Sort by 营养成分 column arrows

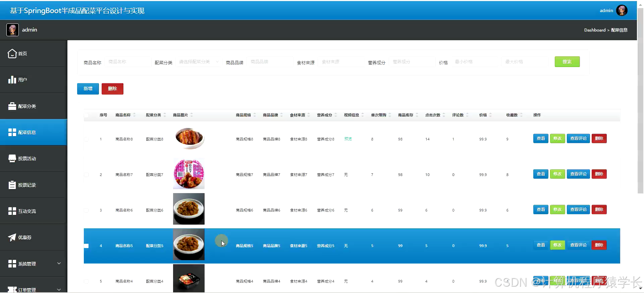[336, 115]
